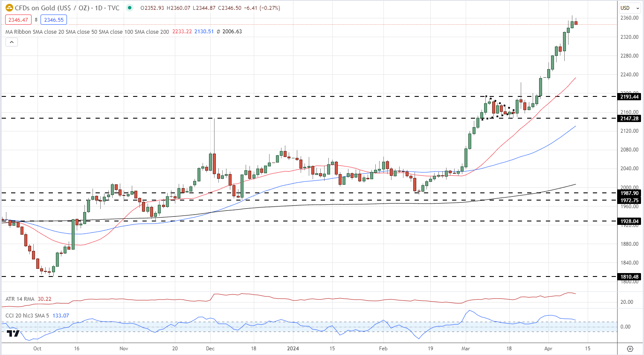The image size is (644, 355).
Task: Click the TradingView logo watermark link
Action: coord(13,333)
